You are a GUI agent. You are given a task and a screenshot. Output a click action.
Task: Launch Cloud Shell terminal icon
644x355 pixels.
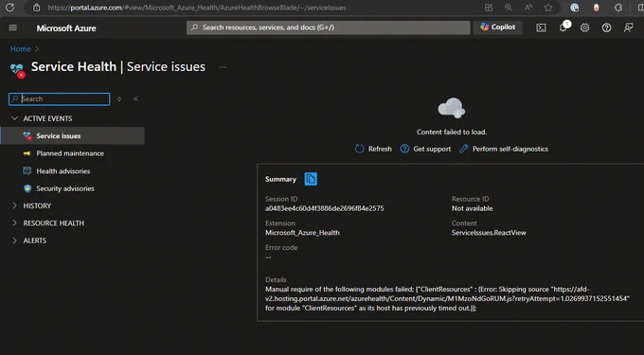542,27
